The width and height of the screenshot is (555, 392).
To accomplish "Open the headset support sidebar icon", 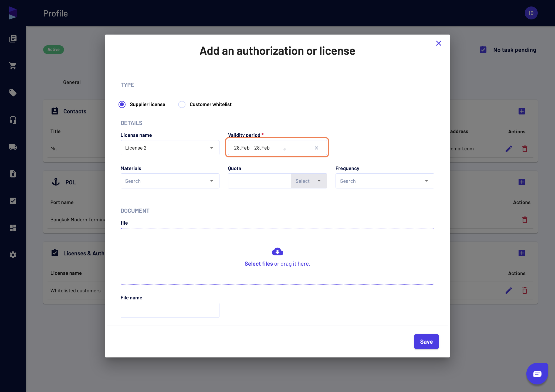I will click(13, 120).
